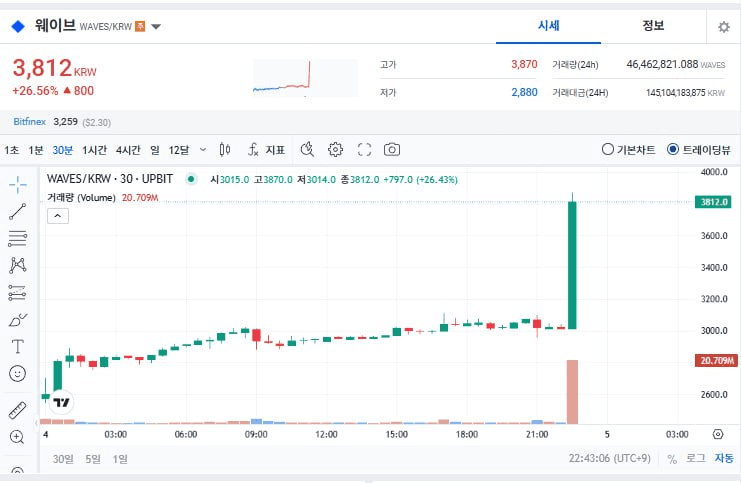The height and width of the screenshot is (483, 741).
Task: Click the green 3812.0 price label on axis
Action: tap(713, 202)
